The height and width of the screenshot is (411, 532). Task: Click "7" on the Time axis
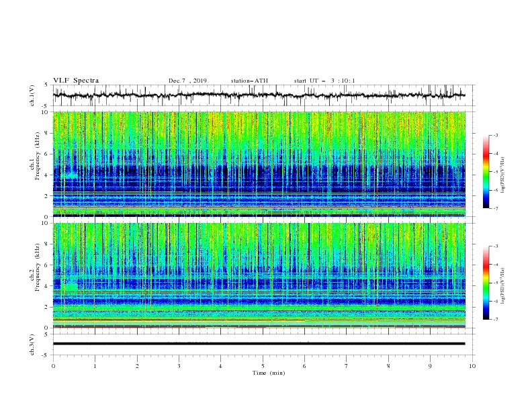point(347,366)
